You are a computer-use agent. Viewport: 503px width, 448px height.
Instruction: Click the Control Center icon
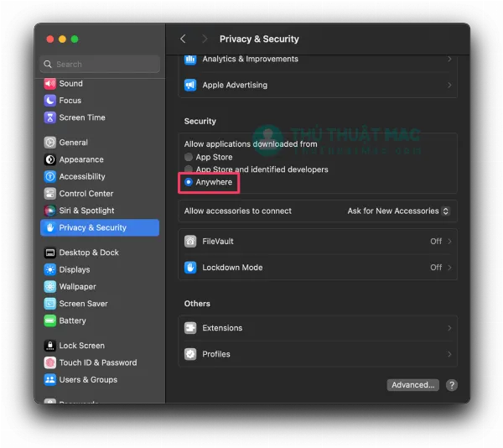[x=49, y=194]
